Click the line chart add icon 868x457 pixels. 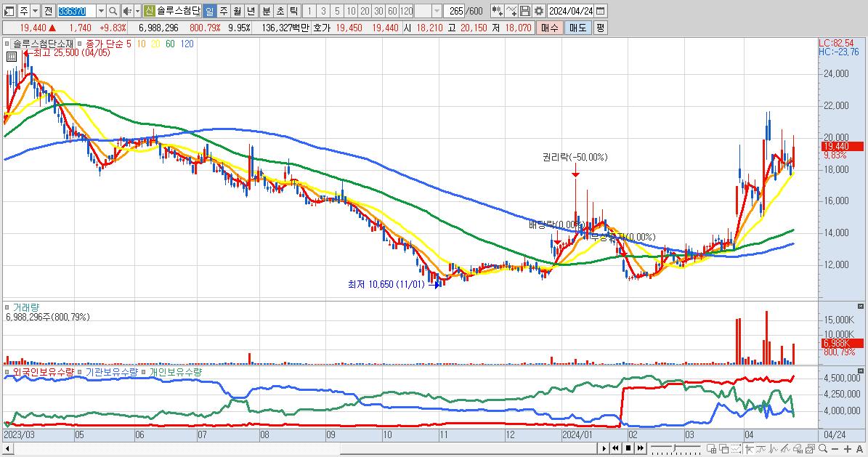point(511,10)
